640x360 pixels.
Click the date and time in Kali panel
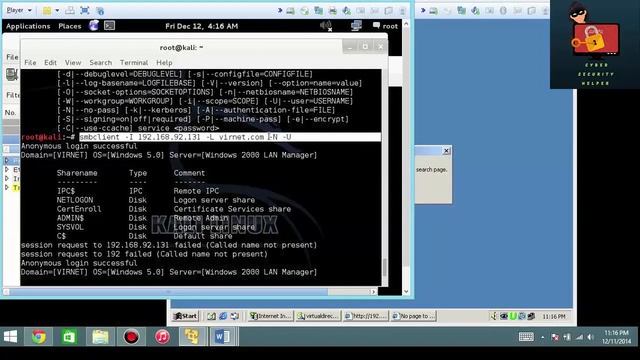202,26
